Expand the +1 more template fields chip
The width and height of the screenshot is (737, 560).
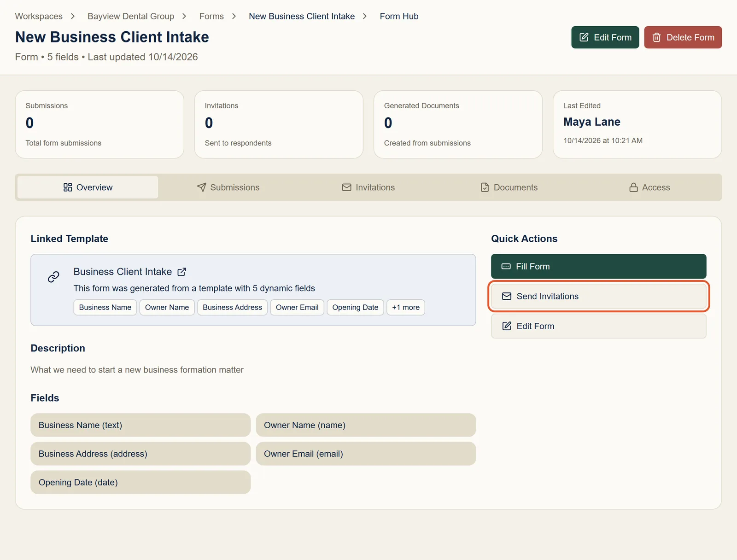(406, 307)
